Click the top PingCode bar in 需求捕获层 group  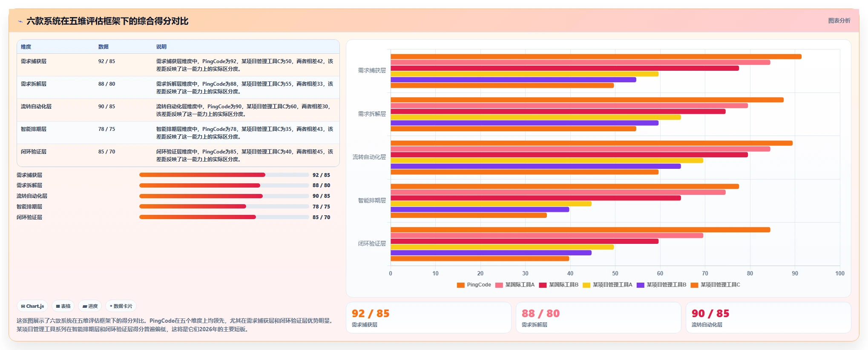pyautogui.click(x=596, y=57)
